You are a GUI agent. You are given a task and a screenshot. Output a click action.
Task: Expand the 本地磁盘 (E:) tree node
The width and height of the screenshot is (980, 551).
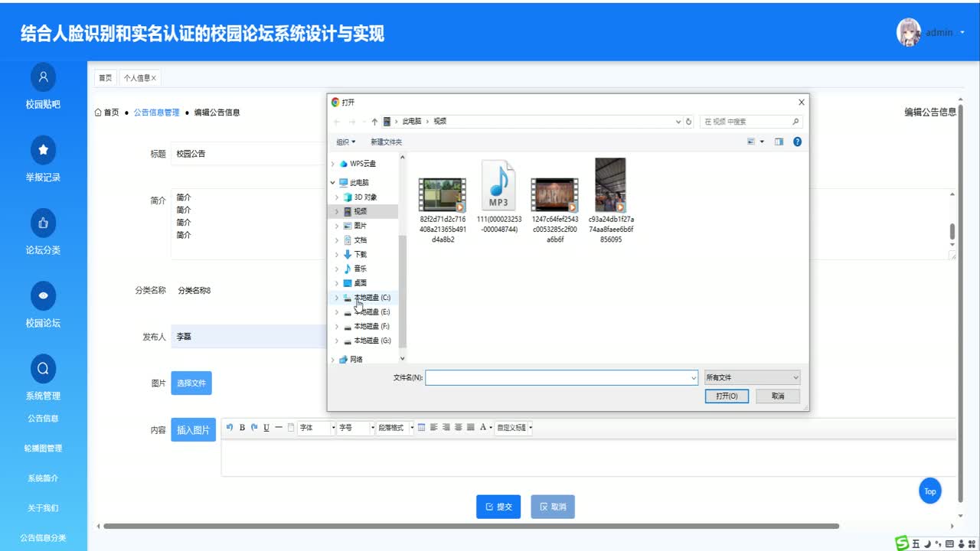click(337, 312)
